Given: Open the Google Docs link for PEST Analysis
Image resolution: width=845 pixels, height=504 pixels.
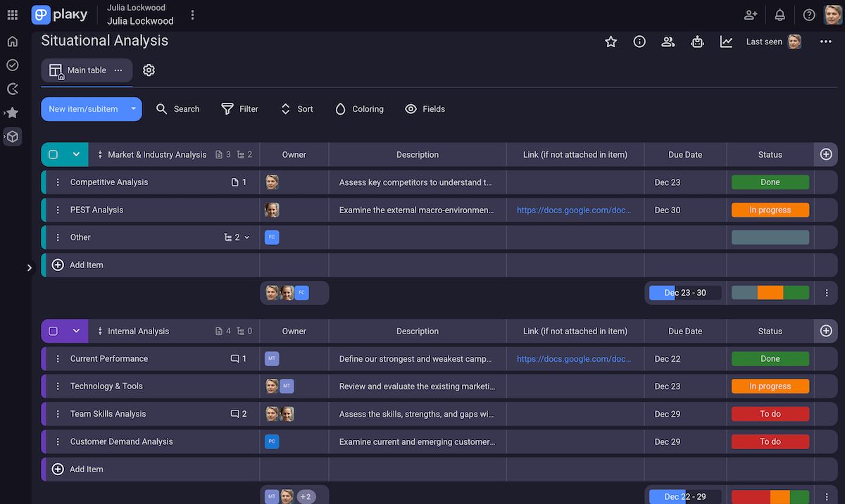Looking at the screenshot, I should (x=575, y=210).
